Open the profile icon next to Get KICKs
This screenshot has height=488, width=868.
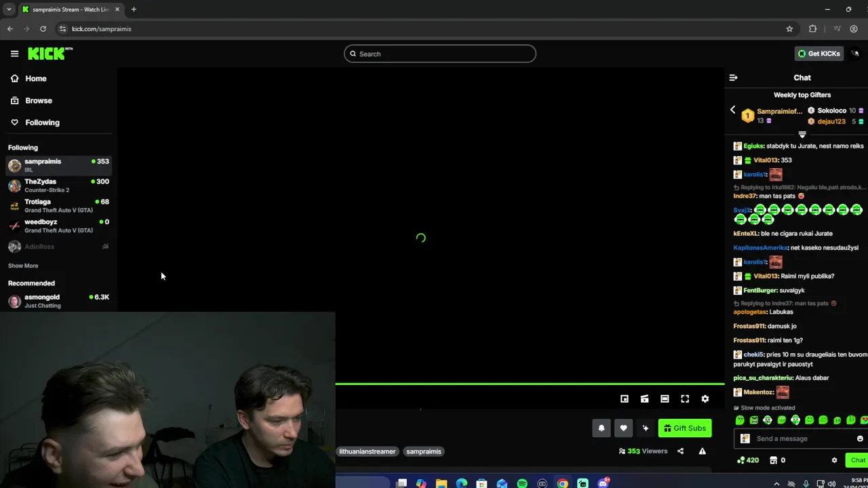coord(855,54)
